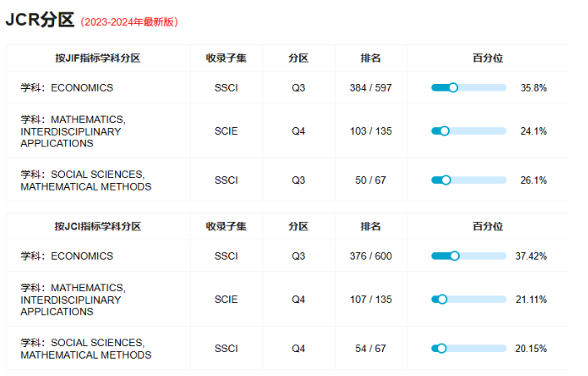
Task: Click the Q4 cell beside 107 / 135
Action: (x=298, y=299)
